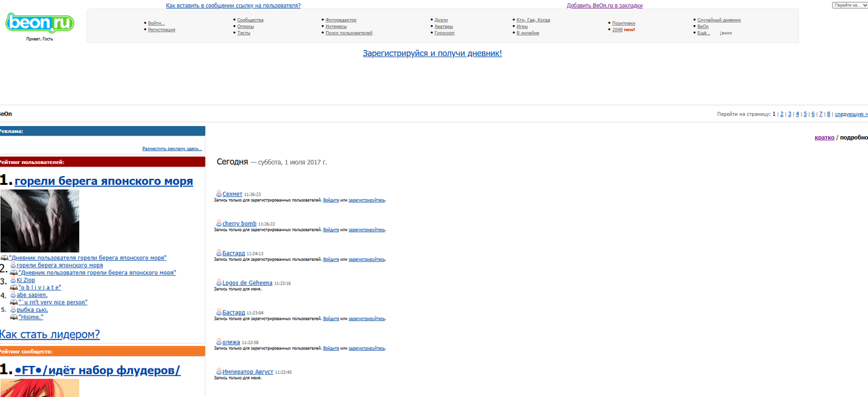Click "следующую" next page link
Image resolution: width=868 pixels, height=397 pixels.
[850, 114]
